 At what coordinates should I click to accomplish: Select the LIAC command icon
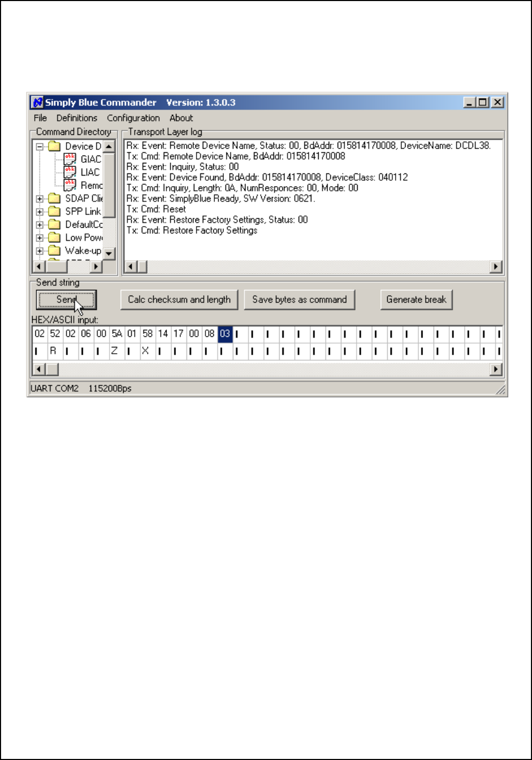[70, 172]
